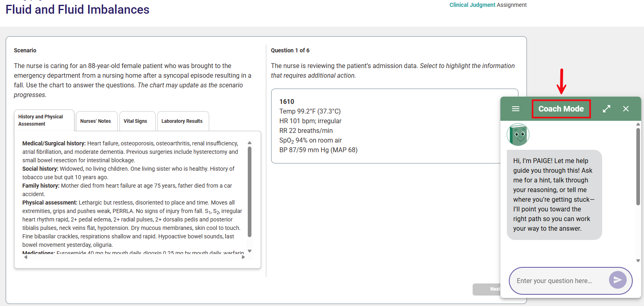Open the Nurses' Notes tab
Image resolution: width=644 pixels, height=306 pixels.
[x=97, y=121]
